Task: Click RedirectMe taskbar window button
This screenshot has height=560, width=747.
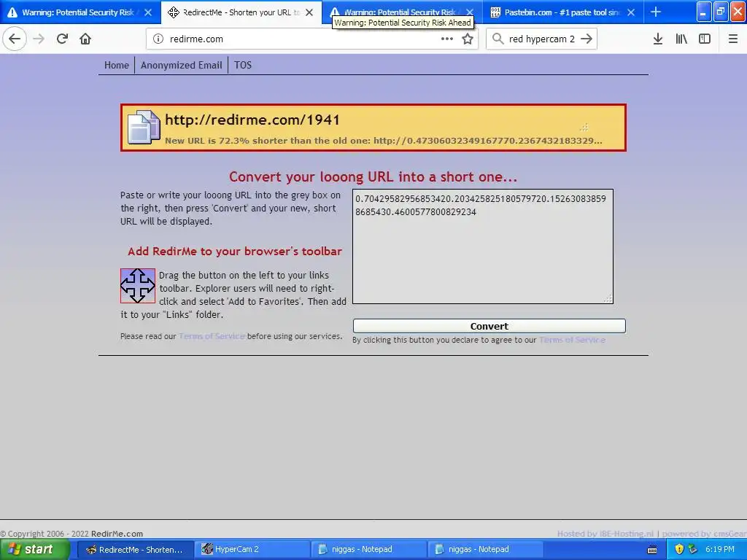Action: click(135, 550)
